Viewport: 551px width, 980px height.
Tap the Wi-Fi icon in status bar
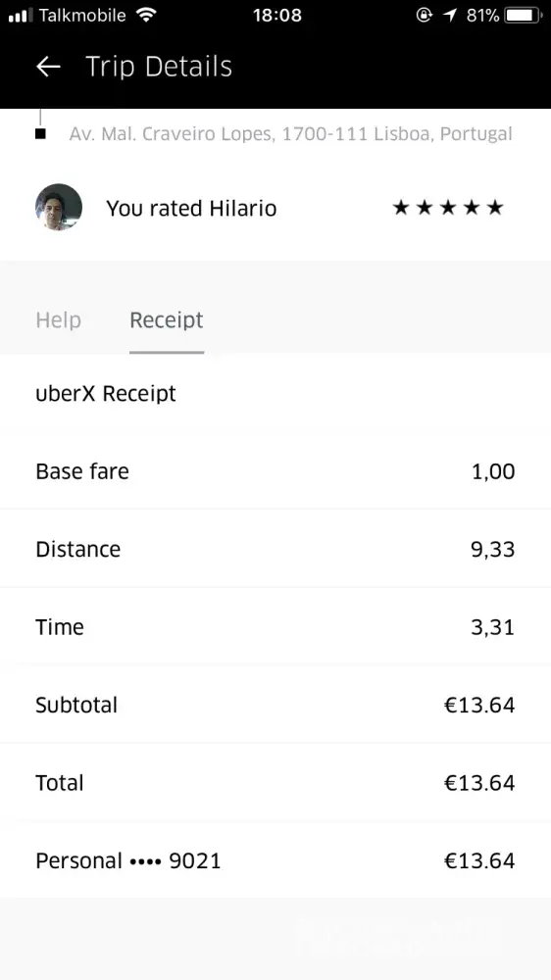pos(146,15)
